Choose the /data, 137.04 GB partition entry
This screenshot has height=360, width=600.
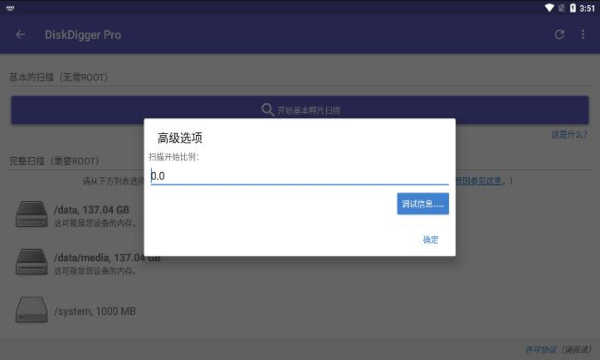pyautogui.click(x=77, y=215)
